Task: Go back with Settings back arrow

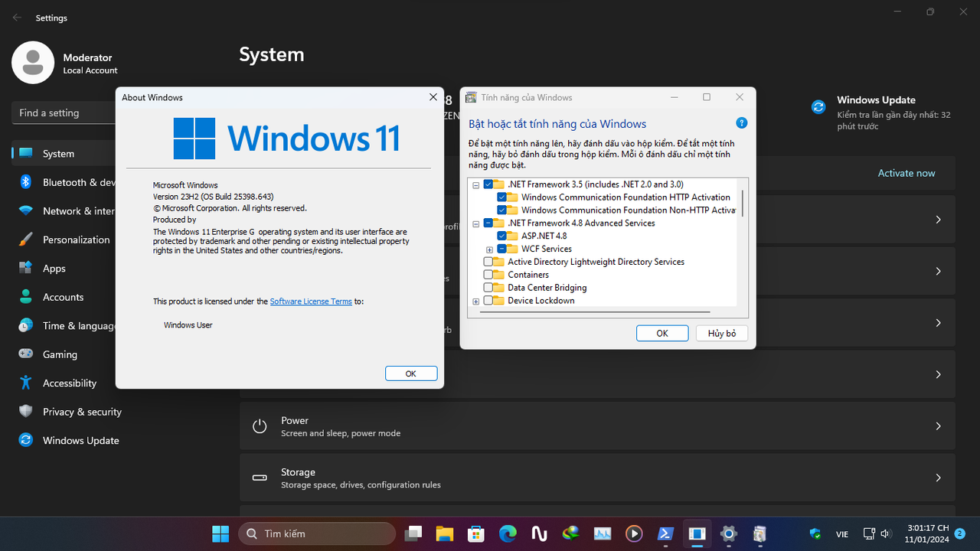Action: (18, 17)
